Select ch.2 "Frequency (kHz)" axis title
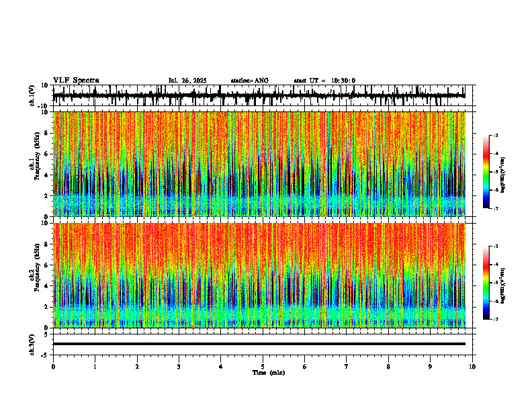The width and height of the screenshot is (532, 411). pos(38,267)
